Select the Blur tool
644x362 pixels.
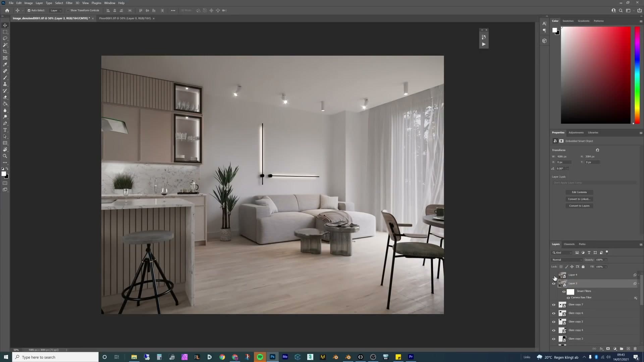5,110
